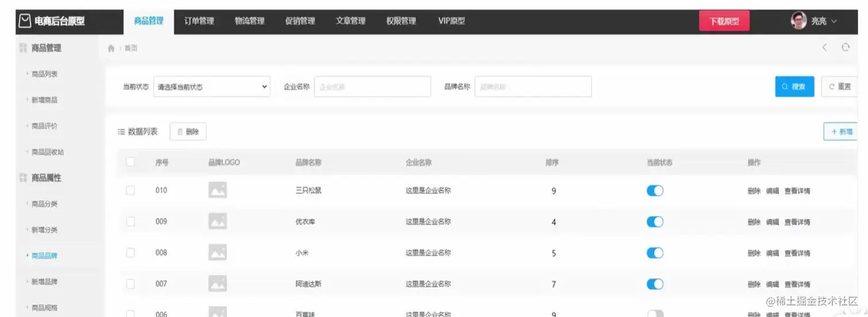Check the checkbox for row 008
Image resolution: width=868 pixels, height=317 pixels.
click(130, 252)
